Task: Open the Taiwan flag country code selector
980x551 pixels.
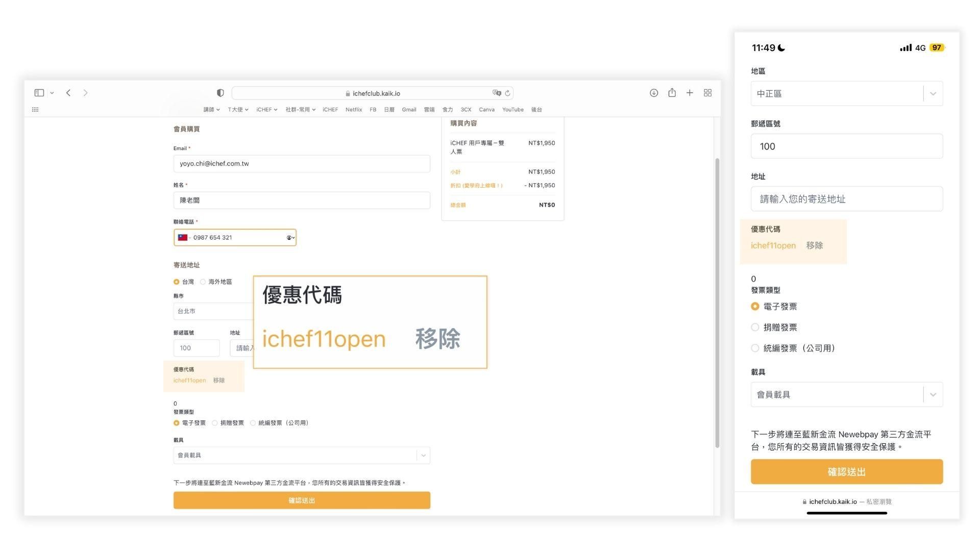Action: (x=184, y=238)
